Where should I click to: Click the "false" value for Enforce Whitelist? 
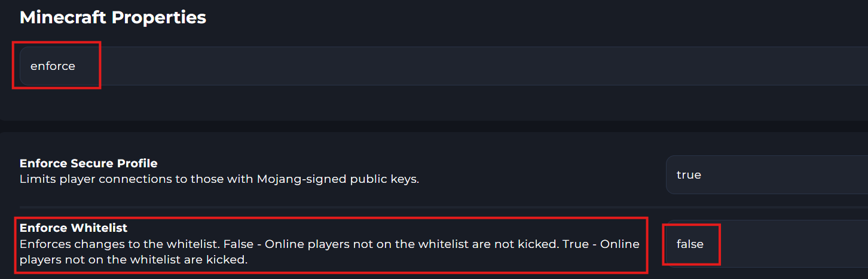pyautogui.click(x=690, y=244)
